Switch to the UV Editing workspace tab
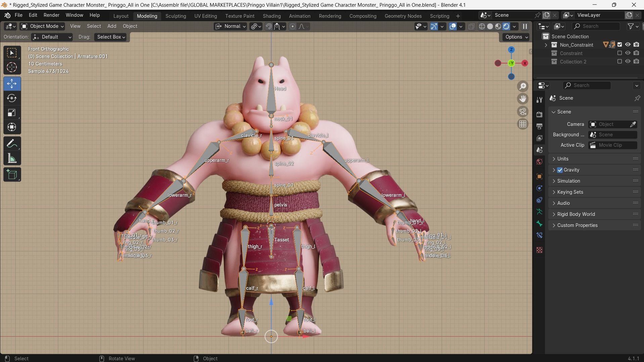644x362 pixels. (205, 16)
